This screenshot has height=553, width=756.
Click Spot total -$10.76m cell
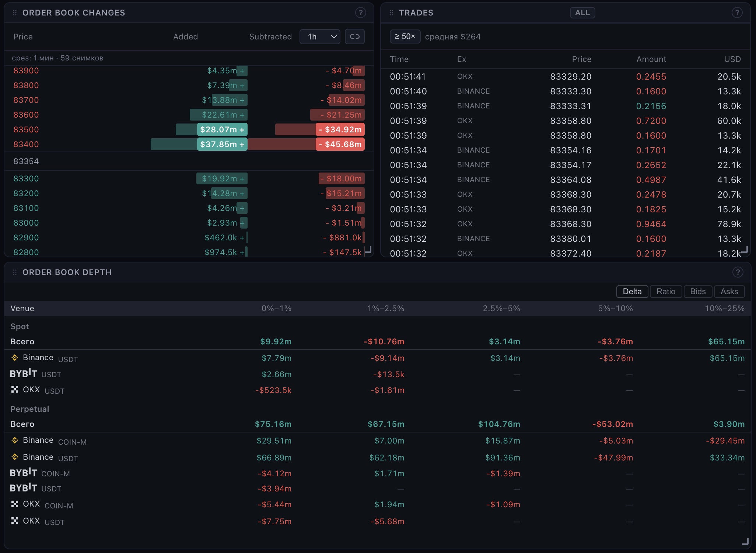384,342
